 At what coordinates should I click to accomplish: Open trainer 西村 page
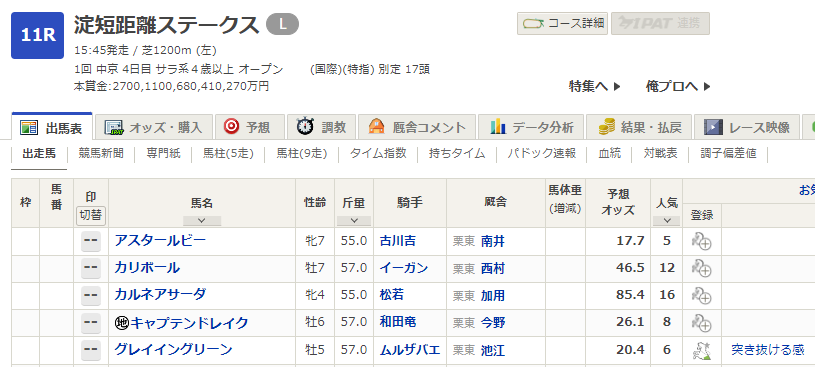pyautogui.click(x=493, y=268)
